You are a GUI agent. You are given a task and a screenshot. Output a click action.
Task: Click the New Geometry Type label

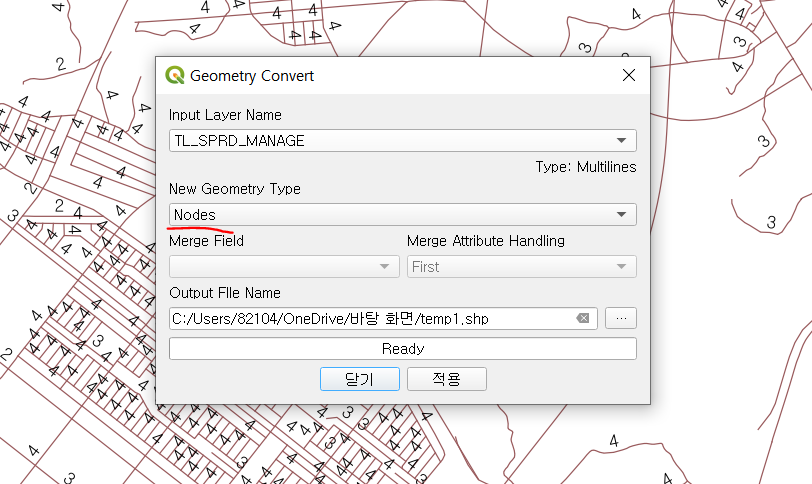coord(235,188)
